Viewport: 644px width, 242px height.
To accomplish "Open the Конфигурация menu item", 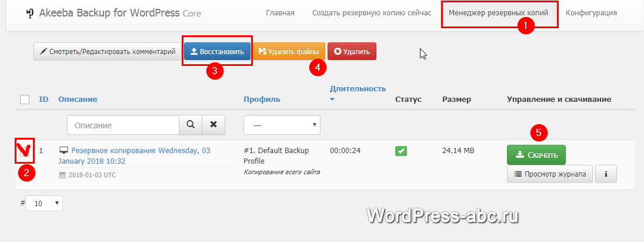I will coord(591,13).
